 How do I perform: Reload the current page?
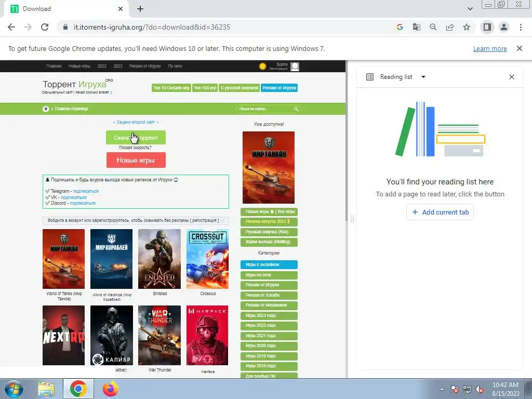click(x=45, y=27)
